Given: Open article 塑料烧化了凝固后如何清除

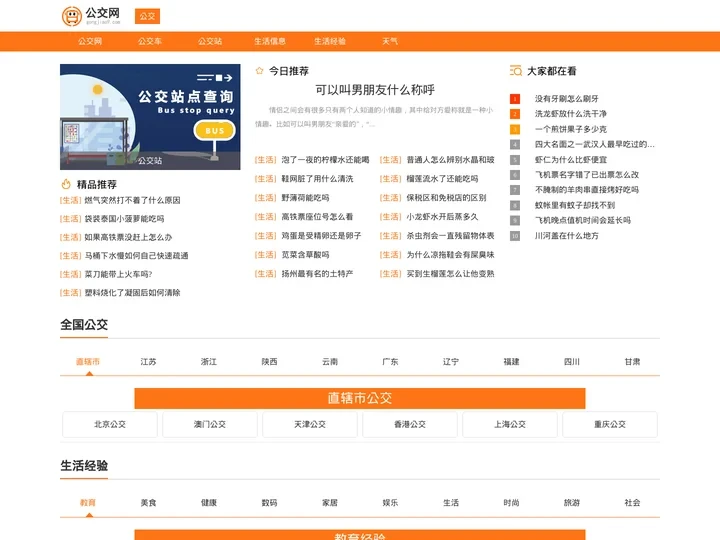Looking at the screenshot, I should coord(132,292).
